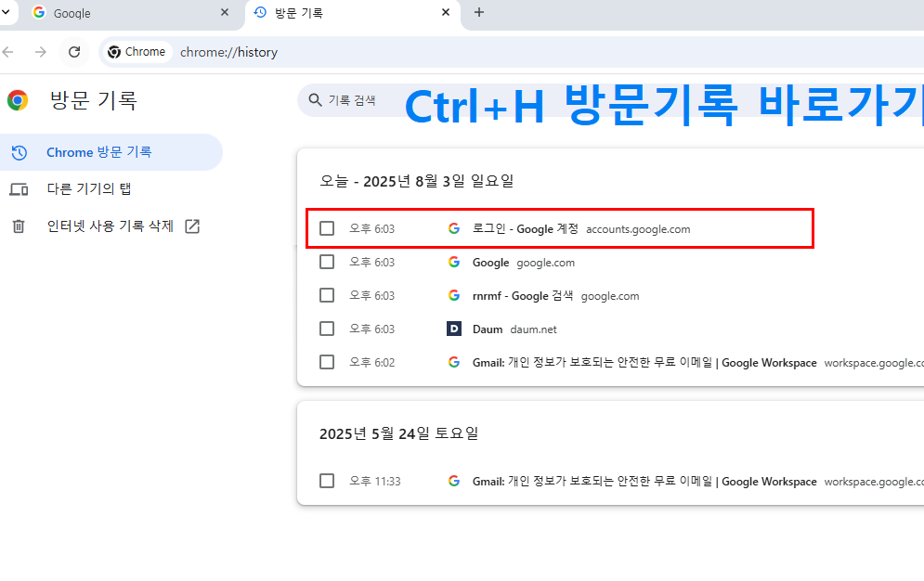The image size is (924, 581).
Task: Open the Daum history link
Action: (x=488, y=329)
